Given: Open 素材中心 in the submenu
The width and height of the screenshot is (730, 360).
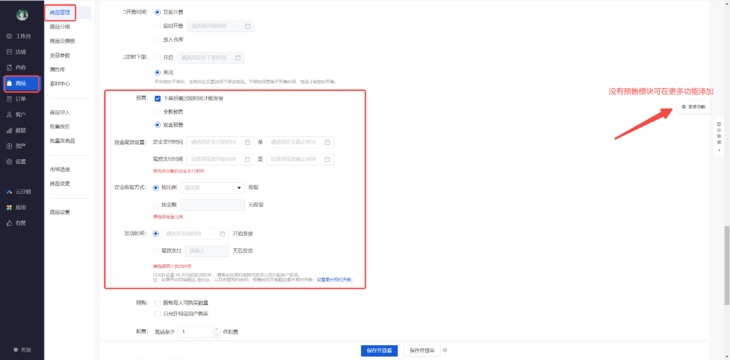Looking at the screenshot, I should tap(60, 84).
